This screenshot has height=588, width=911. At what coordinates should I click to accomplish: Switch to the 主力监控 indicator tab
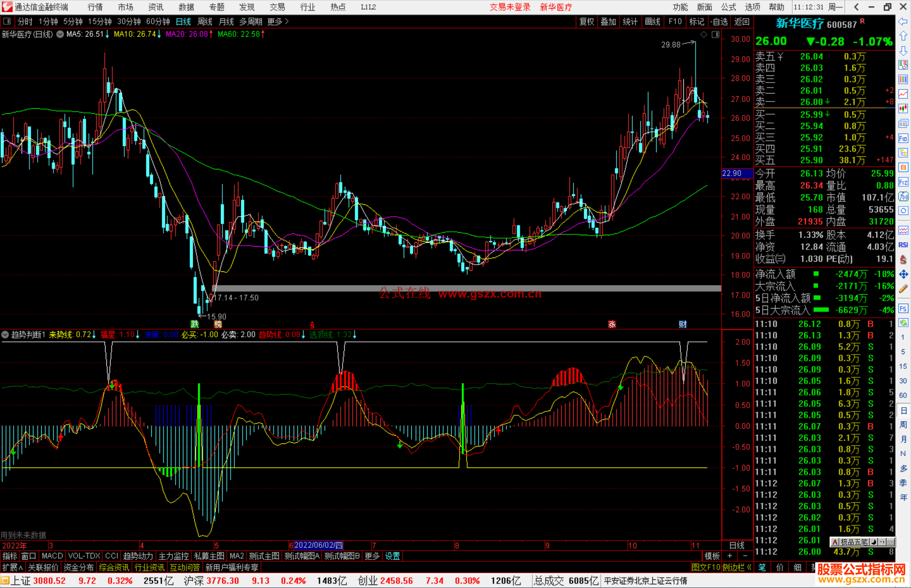173,556
